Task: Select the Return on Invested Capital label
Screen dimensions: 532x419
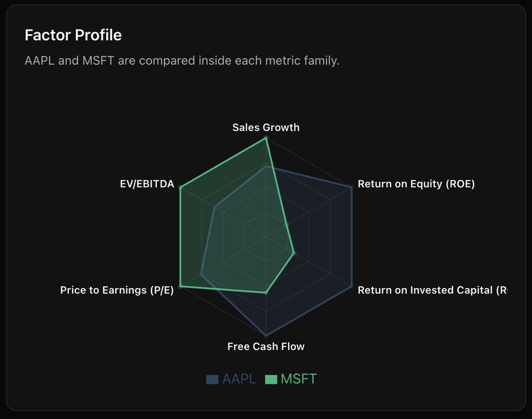Action: pyautogui.click(x=433, y=290)
